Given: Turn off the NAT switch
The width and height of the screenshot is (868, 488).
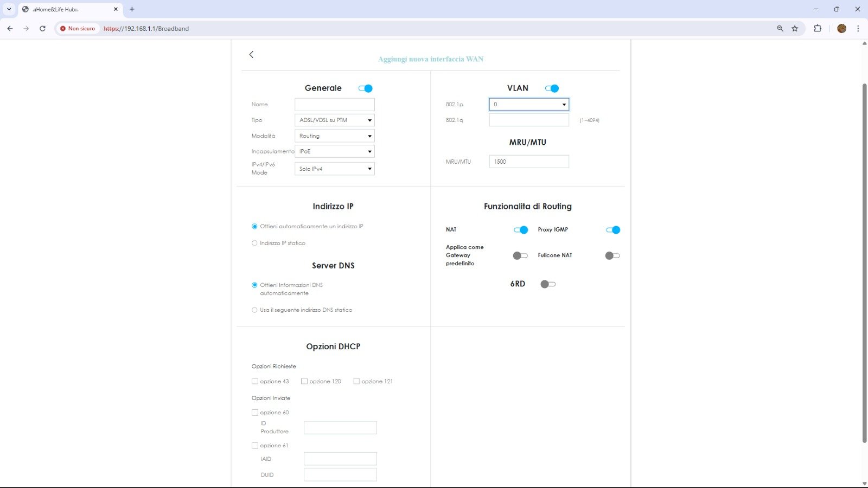Looking at the screenshot, I should tap(520, 230).
